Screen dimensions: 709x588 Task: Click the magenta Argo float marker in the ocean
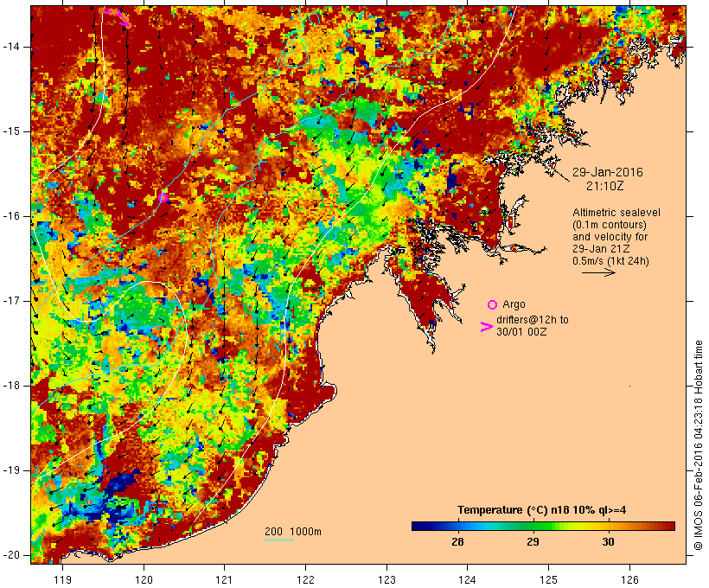163,197
